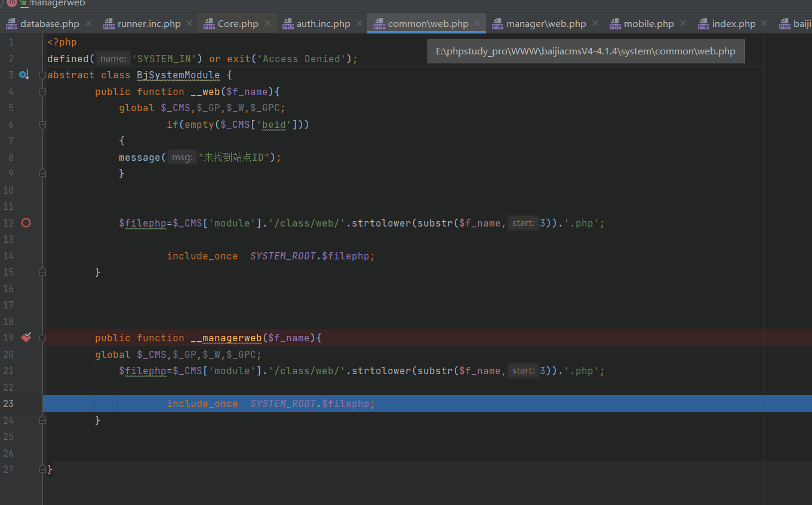
Task: Click the implemented-class gutter icon on line 3
Action: pyautogui.click(x=24, y=75)
